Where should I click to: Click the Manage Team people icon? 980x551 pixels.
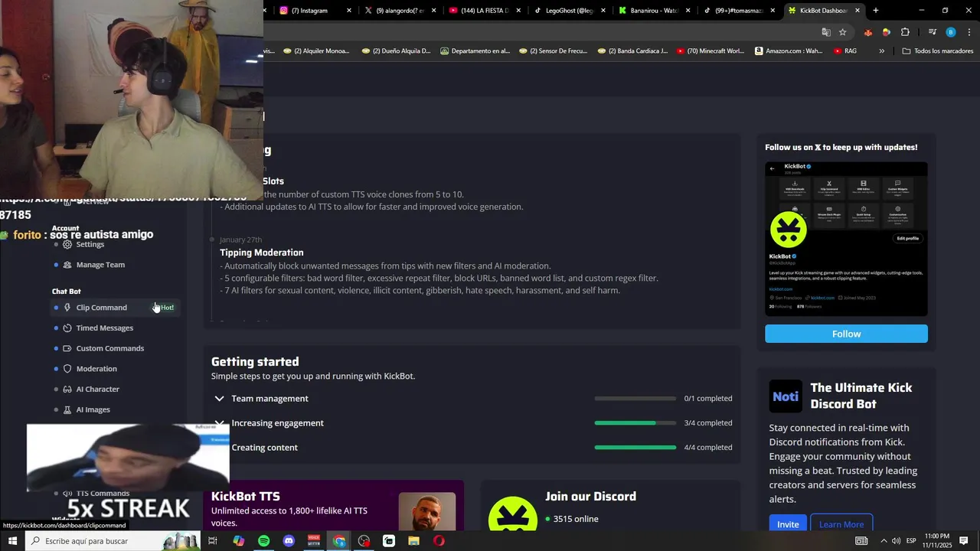tap(67, 265)
